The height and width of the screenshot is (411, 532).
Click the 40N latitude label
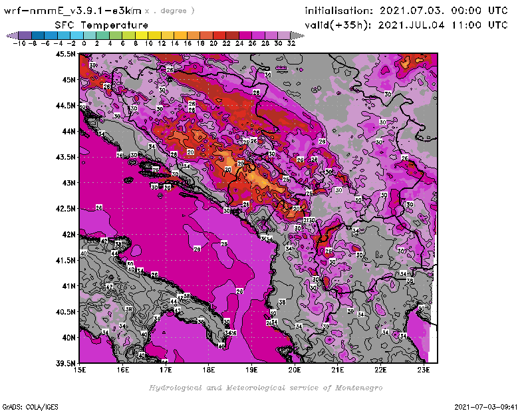tap(68, 337)
